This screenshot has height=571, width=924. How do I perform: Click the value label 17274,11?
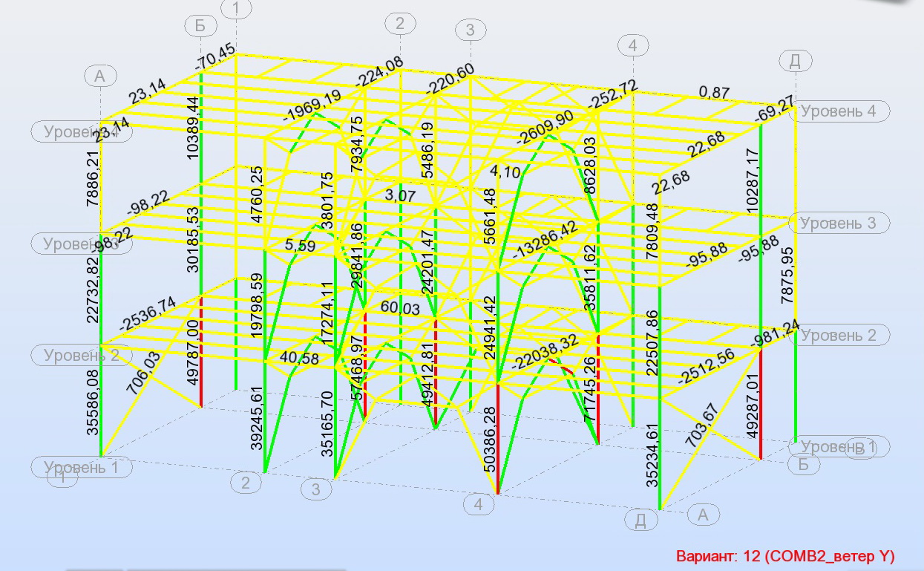point(327,311)
